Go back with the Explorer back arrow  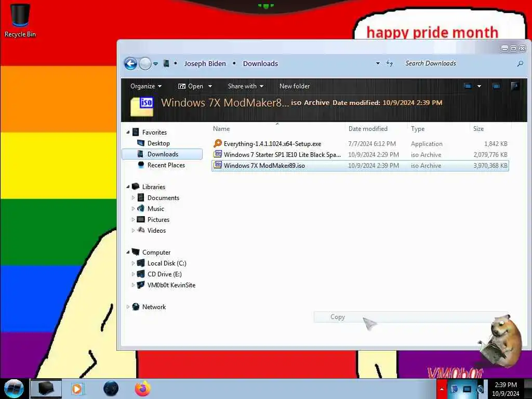(130, 63)
